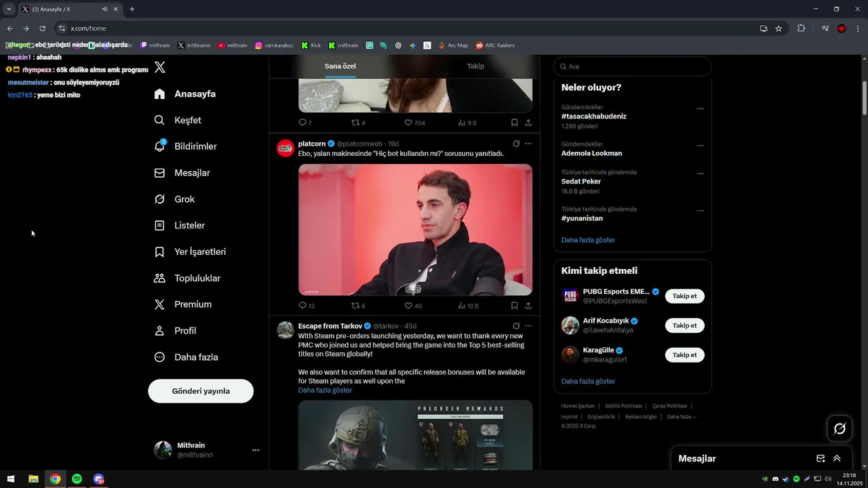868x488 pixels.
Task: Follow PUBG Esports EMEA account
Action: (x=684, y=296)
